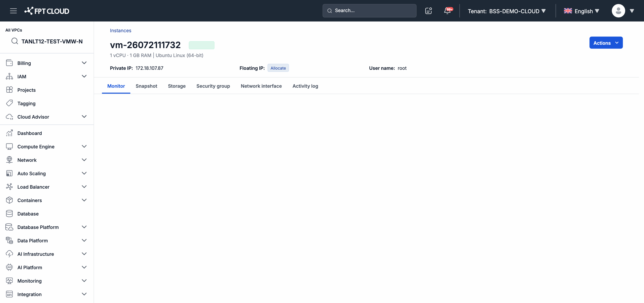The height and width of the screenshot is (303, 644).
Task: Click the VPC search magnifier icon
Action: (15, 41)
